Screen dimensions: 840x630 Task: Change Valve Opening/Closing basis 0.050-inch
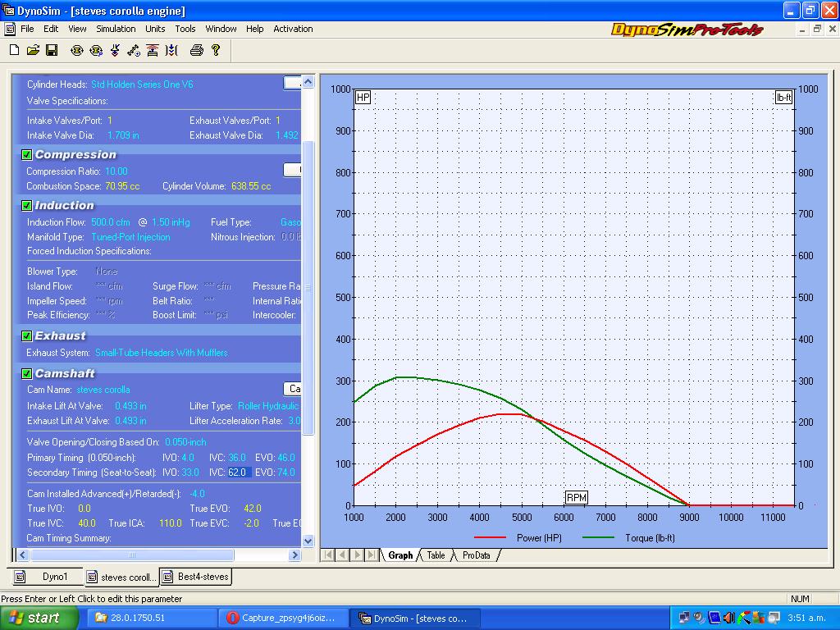click(185, 442)
